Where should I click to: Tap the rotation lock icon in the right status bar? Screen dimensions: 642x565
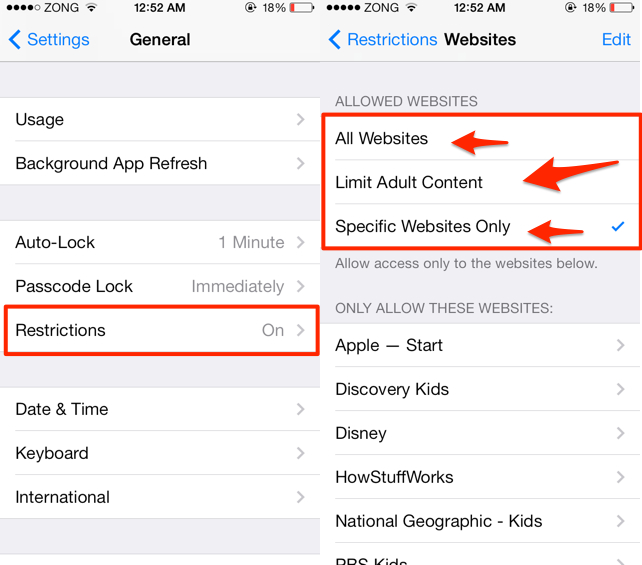click(570, 7)
